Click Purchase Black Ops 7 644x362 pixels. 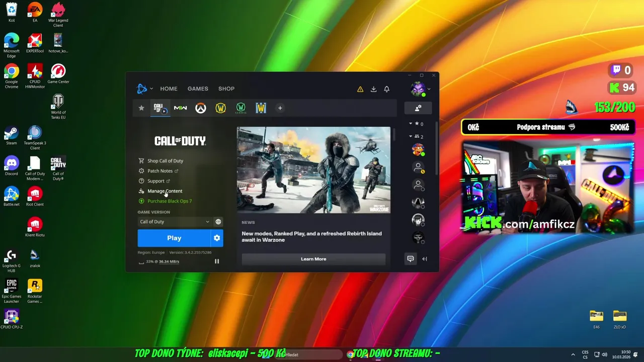tap(170, 201)
